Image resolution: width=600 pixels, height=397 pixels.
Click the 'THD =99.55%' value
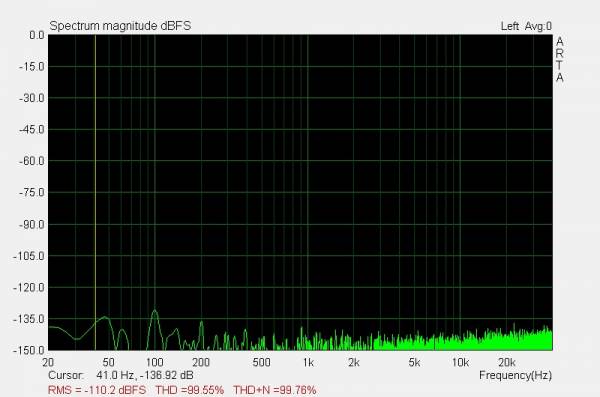pos(189,390)
